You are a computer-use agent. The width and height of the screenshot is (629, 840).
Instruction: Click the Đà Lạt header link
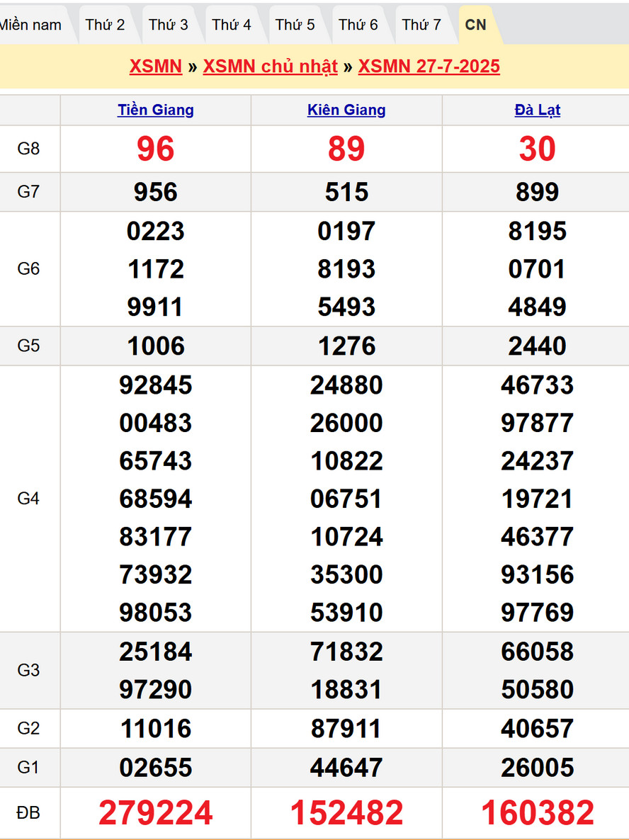(x=537, y=110)
